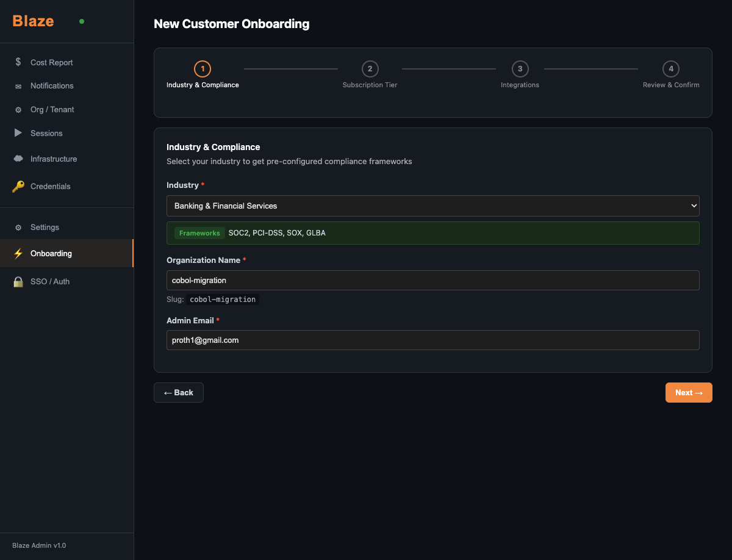Click the Settings gear icon
The width and height of the screenshot is (732, 560).
18,227
